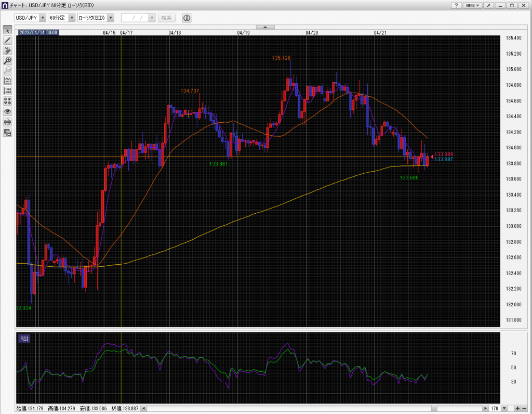Viewport: 532px width, 414px height.
Task: Open the shapes and symbols palette
Action: click(x=7, y=101)
